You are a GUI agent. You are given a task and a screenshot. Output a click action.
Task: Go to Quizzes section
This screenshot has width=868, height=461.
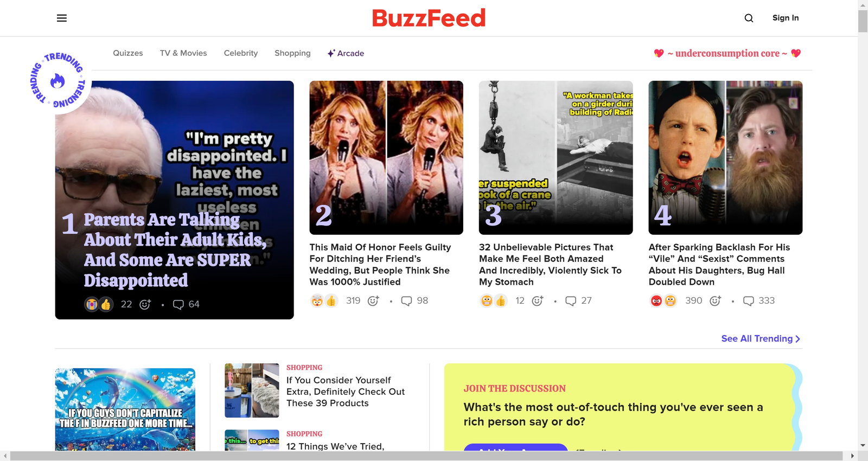(x=128, y=53)
